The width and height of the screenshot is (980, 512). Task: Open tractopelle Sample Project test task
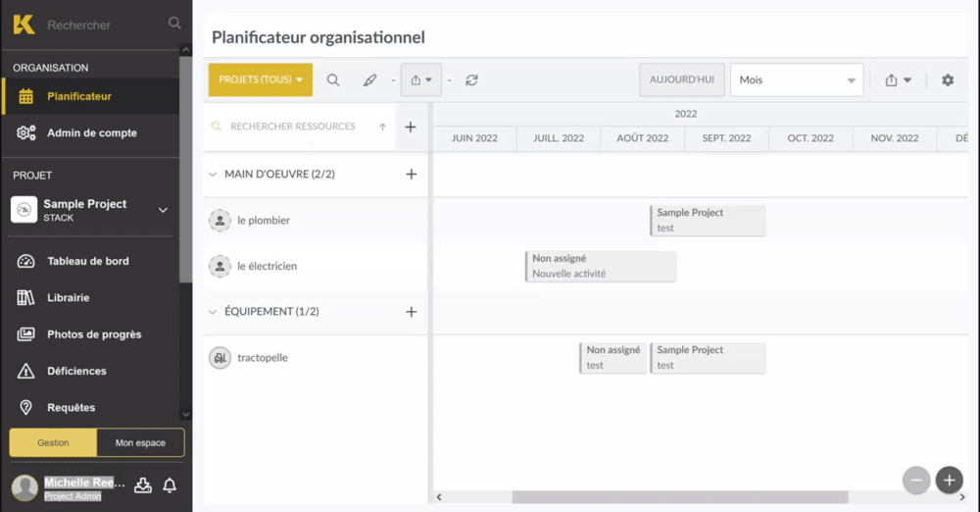tap(709, 358)
